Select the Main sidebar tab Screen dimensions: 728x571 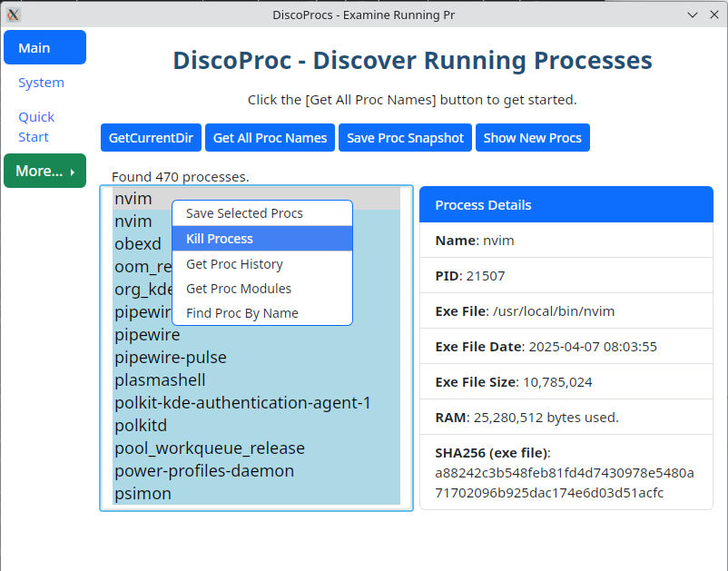pyautogui.click(x=44, y=48)
